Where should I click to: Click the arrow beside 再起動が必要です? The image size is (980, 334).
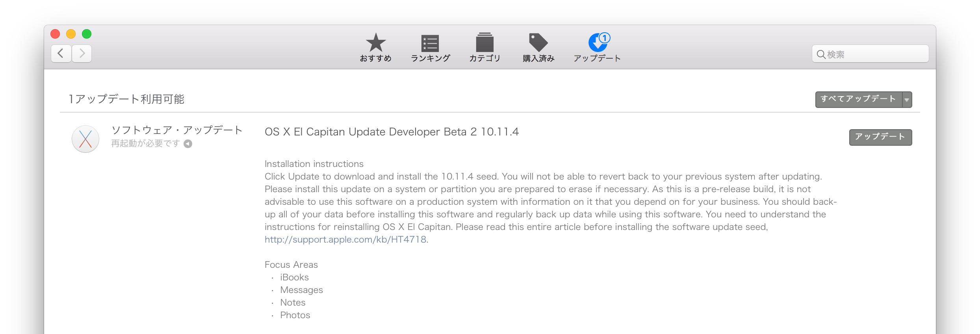click(x=188, y=144)
